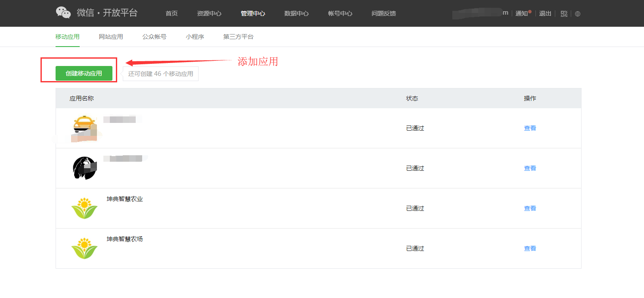Open the 帐号中心 menu item
Screen dimensions: 644x298
(340, 13)
